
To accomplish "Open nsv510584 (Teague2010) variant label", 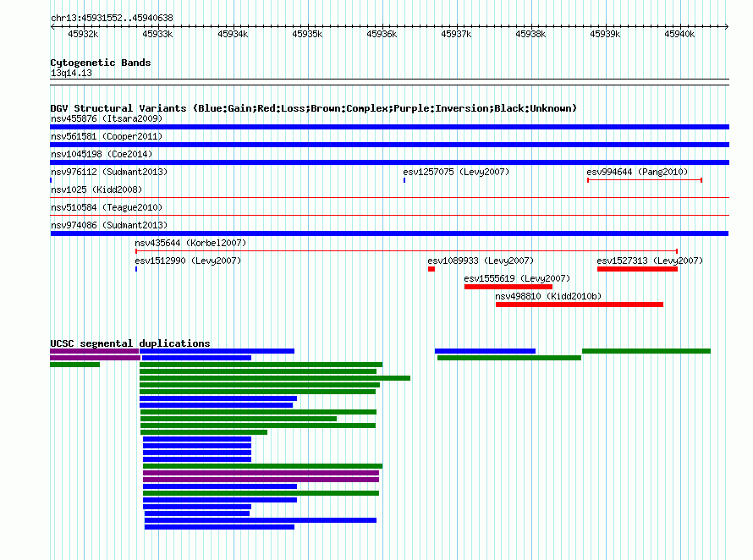I will [x=107, y=207].
